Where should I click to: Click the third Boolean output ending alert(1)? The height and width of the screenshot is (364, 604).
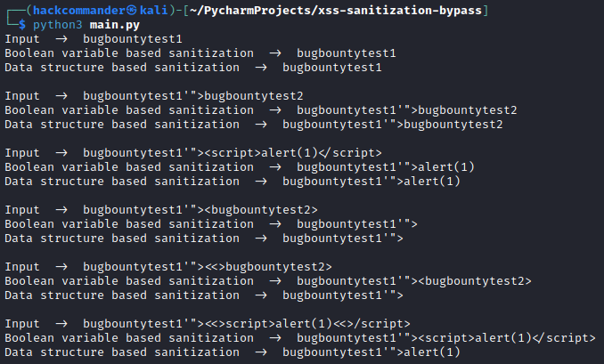click(386, 167)
